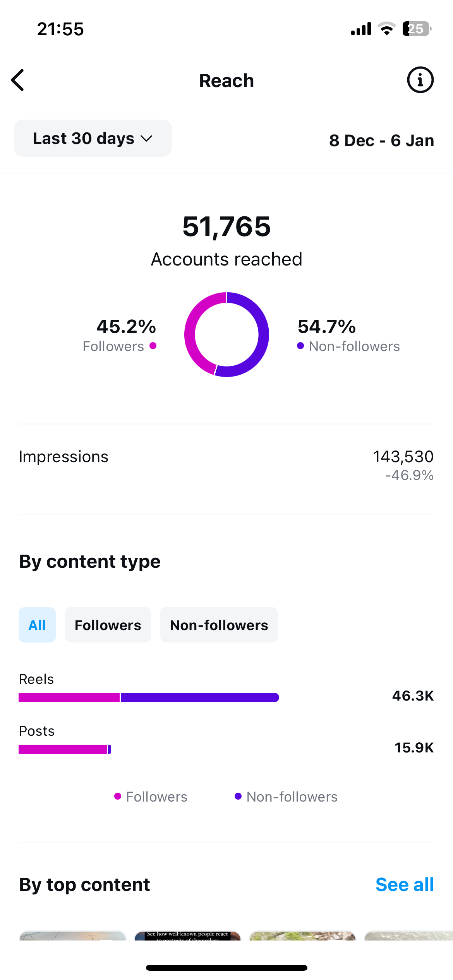The width and height of the screenshot is (453, 980).
Task: Open the third top content thumbnail
Action: tap(302, 936)
